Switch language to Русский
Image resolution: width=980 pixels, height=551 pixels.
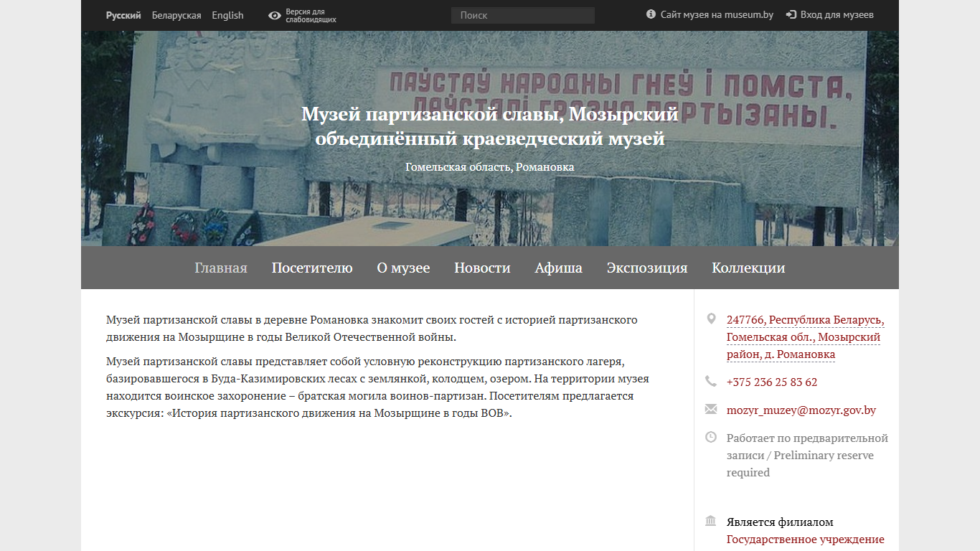click(123, 15)
